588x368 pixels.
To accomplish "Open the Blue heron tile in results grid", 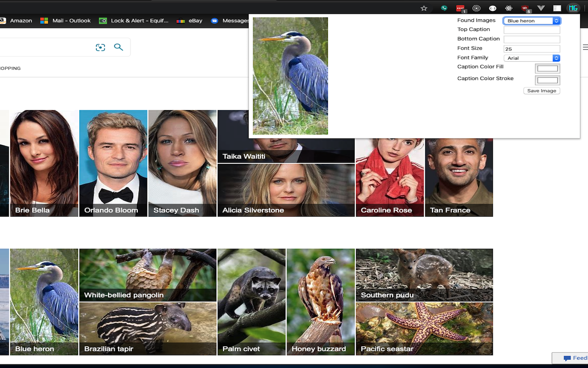I will pos(44,302).
